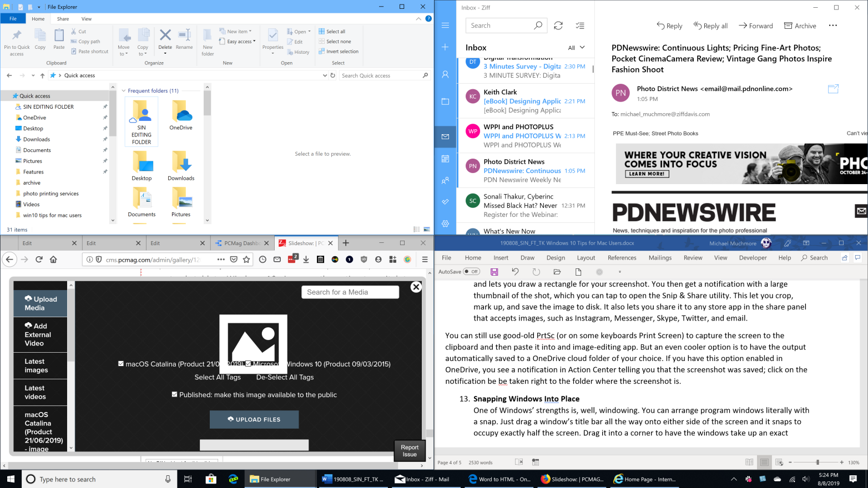Switch to Calendar icon in Mail sidebar

[x=445, y=159]
